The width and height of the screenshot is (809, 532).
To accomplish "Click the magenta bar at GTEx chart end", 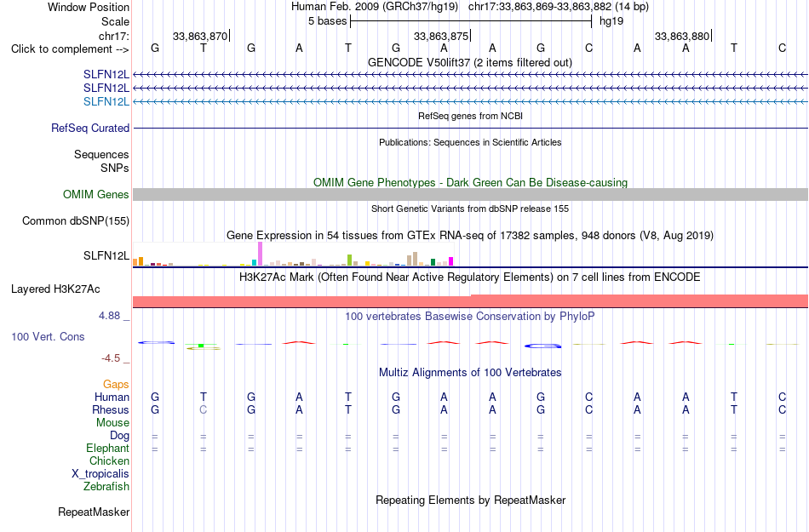I will coord(451,261).
